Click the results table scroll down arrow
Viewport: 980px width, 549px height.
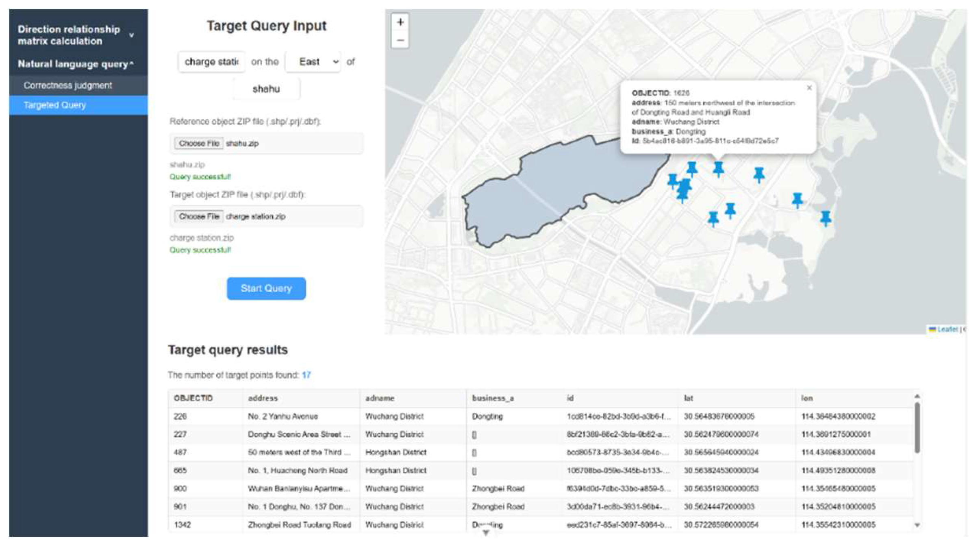(x=917, y=525)
